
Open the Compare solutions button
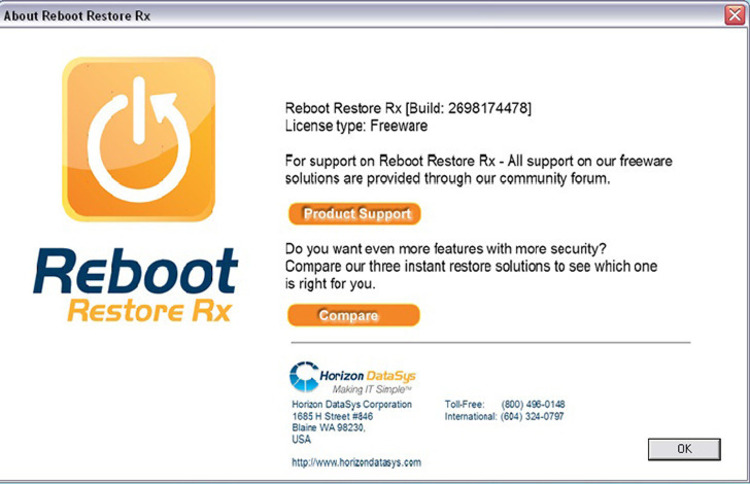(354, 315)
